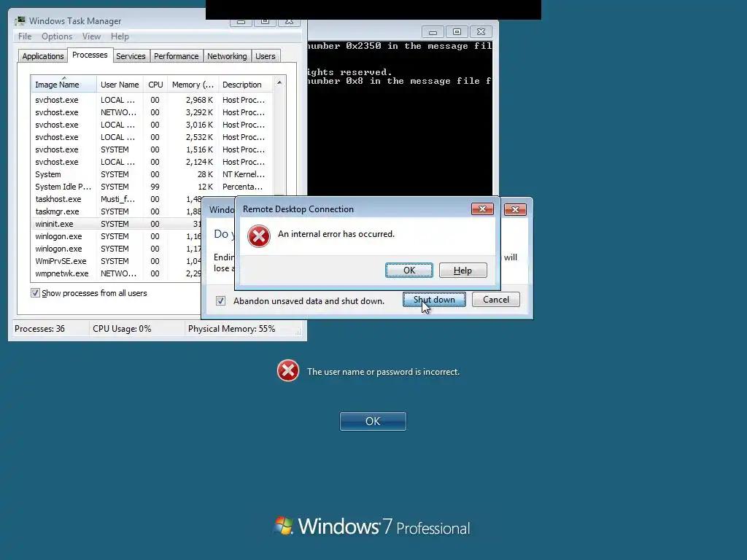
Task: Maximize the command prompt window
Action: point(457,32)
